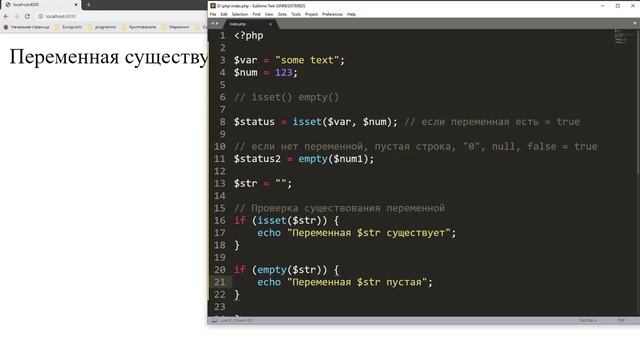This screenshot has height=360, width=640.
Task: Toggle the side bar icon in status bar
Action: 214,320
